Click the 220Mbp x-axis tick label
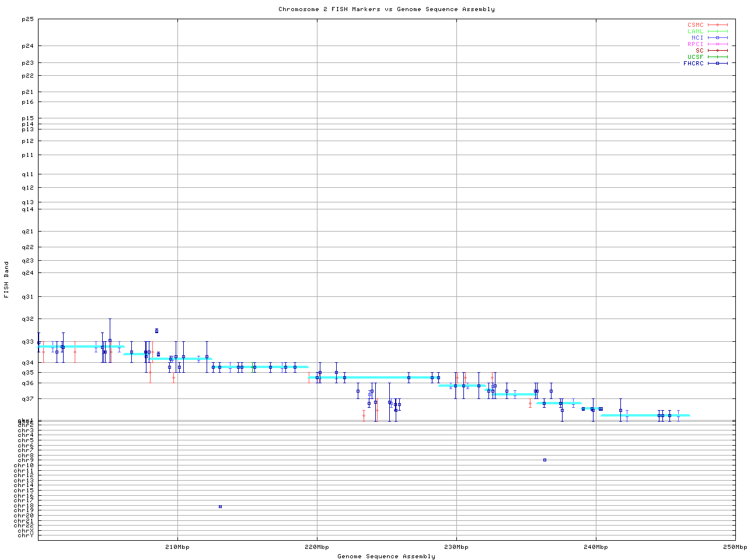This screenshot has height=560, width=747. click(317, 547)
